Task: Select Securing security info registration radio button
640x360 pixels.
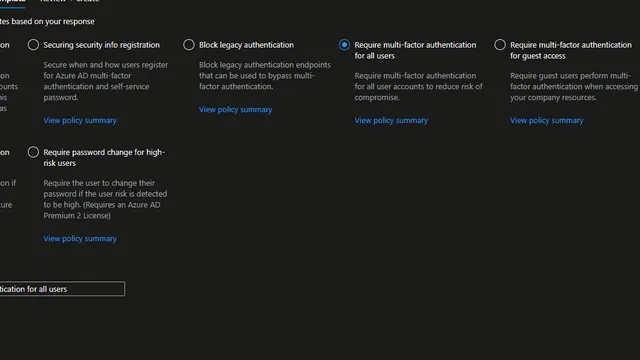Action: (x=33, y=45)
